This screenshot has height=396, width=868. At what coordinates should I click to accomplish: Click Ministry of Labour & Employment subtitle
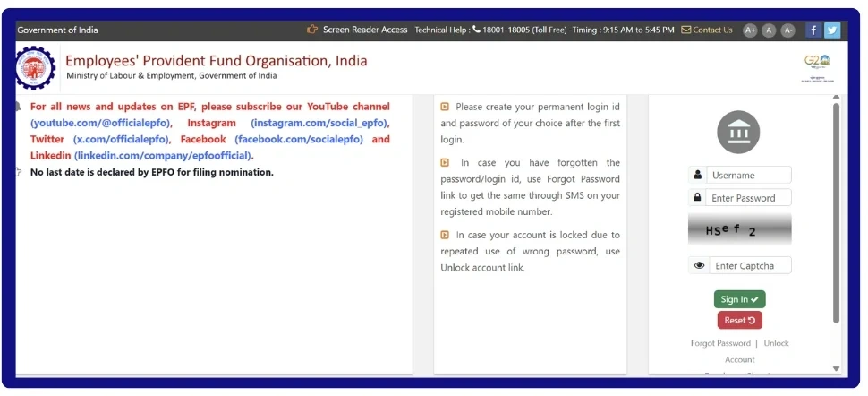point(172,75)
